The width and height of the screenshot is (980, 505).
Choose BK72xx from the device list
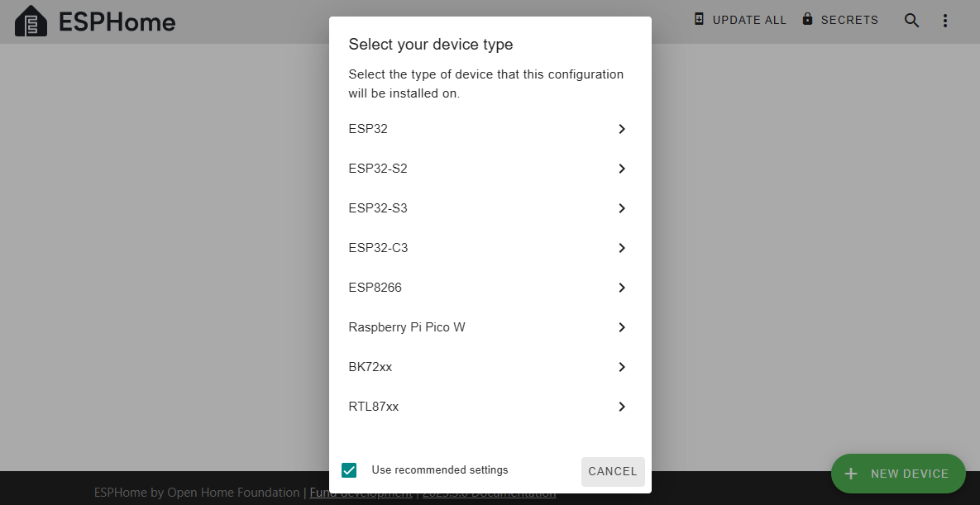pyautogui.click(x=370, y=367)
